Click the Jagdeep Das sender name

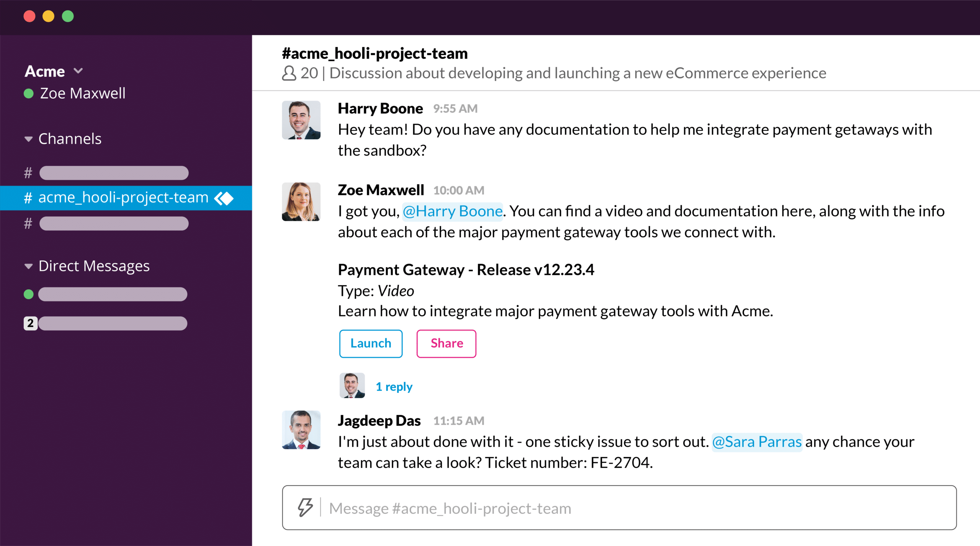[x=379, y=421]
